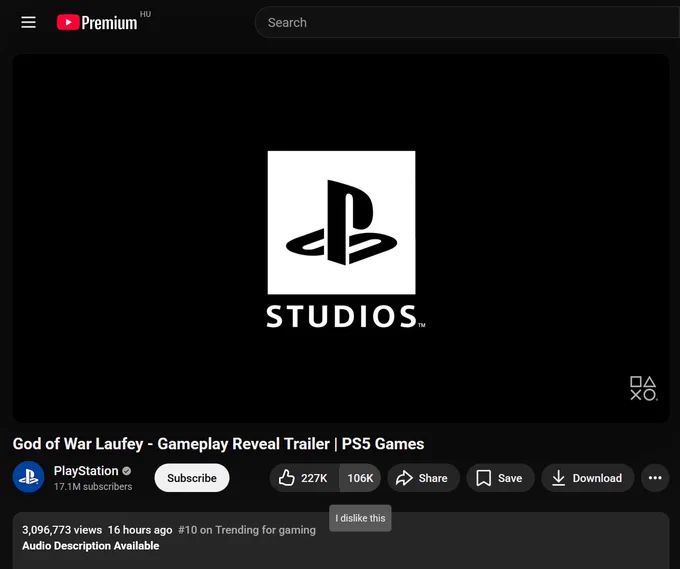Click the PlayStation shapes watermark in player
The height and width of the screenshot is (569, 680).
tap(644, 388)
